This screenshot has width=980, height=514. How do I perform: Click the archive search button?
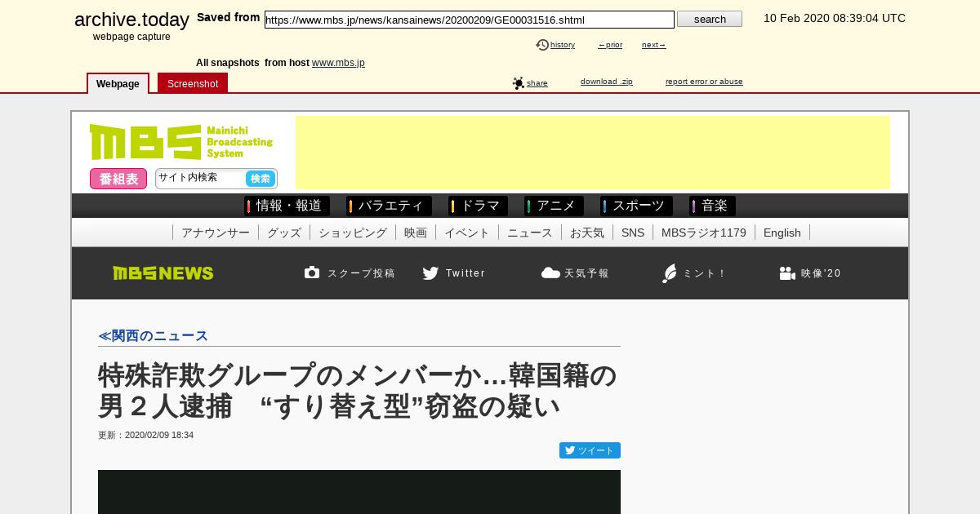(x=710, y=19)
